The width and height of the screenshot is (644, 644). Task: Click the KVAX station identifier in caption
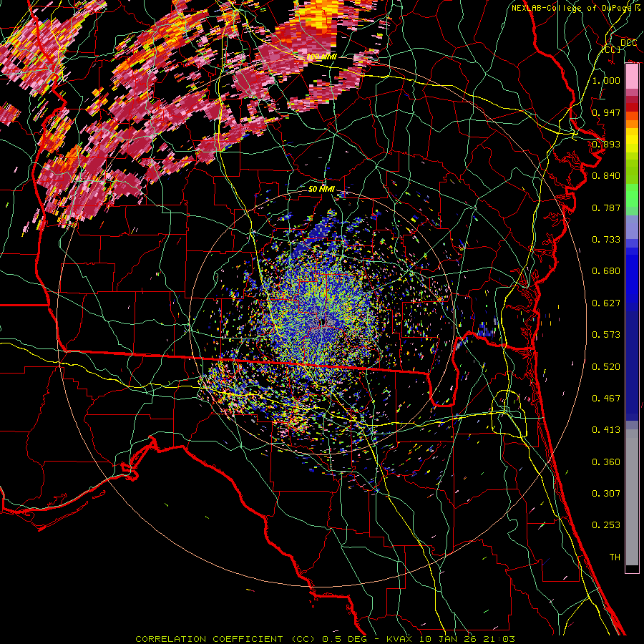click(400, 639)
